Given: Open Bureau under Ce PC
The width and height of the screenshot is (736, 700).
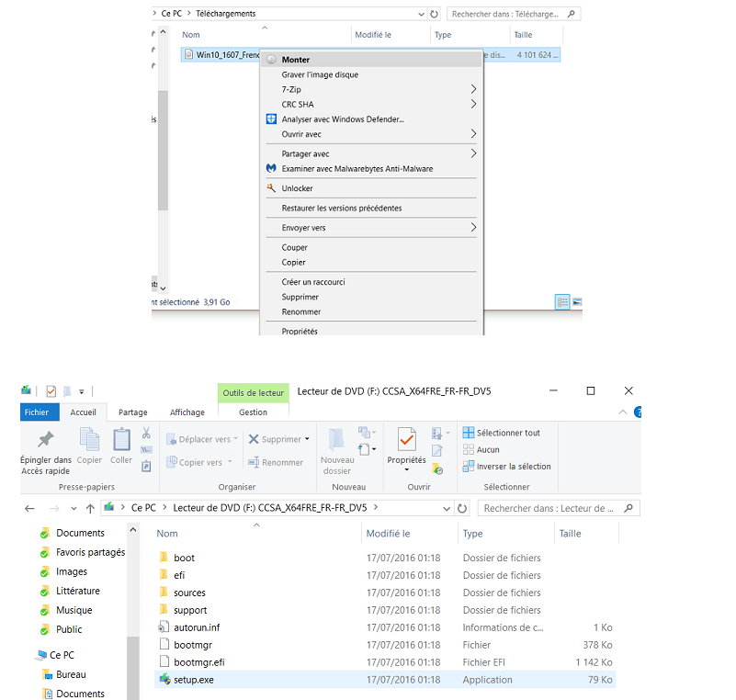Looking at the screenshot, I should click(71, 674).
